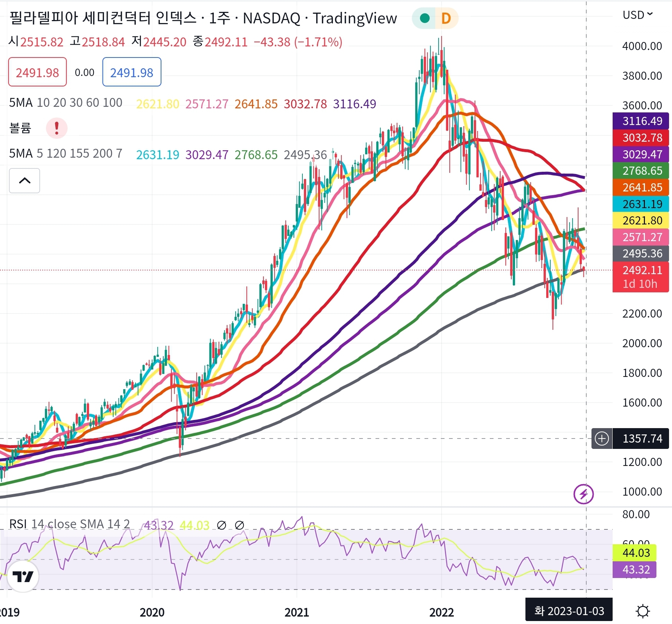Click the RSI value label 44.03
672x624 pixels.
pyautogui.click(x=635, y=553)
